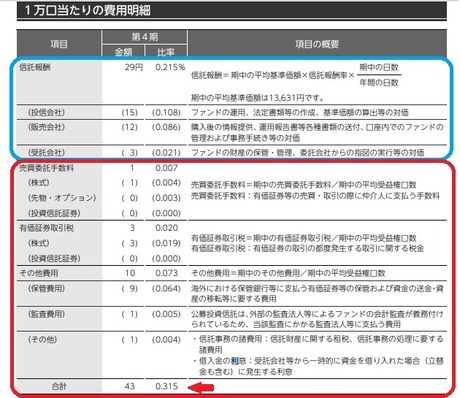Select the ratio "0.073"
Image resolution: width=460 pixels, height=398 pixels.
click(x=166, y=273)
